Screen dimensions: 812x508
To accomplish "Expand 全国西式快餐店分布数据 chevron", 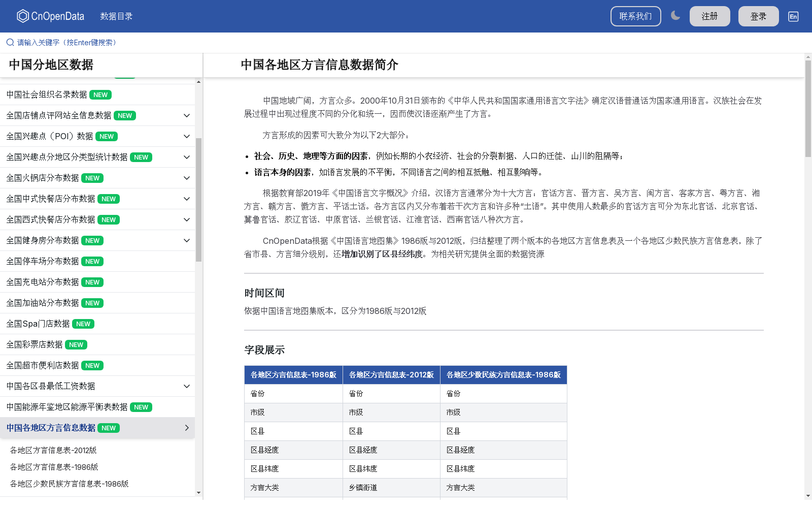I will click(187, 219).
